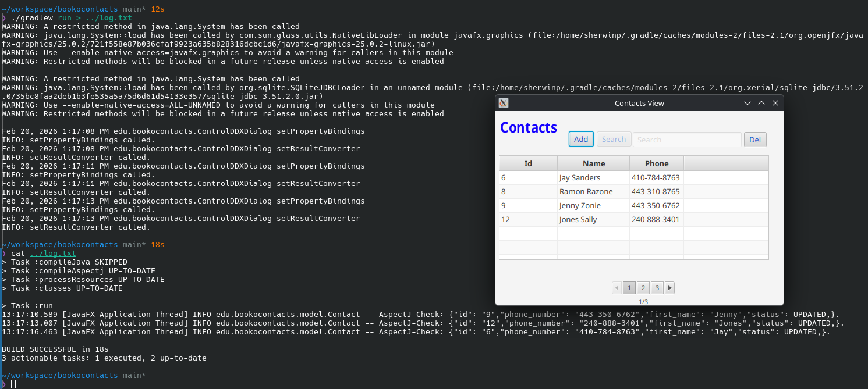
Task: Click '> Task :processResources UP-TO-DATE' terminal line
Action: pos(83,280)
